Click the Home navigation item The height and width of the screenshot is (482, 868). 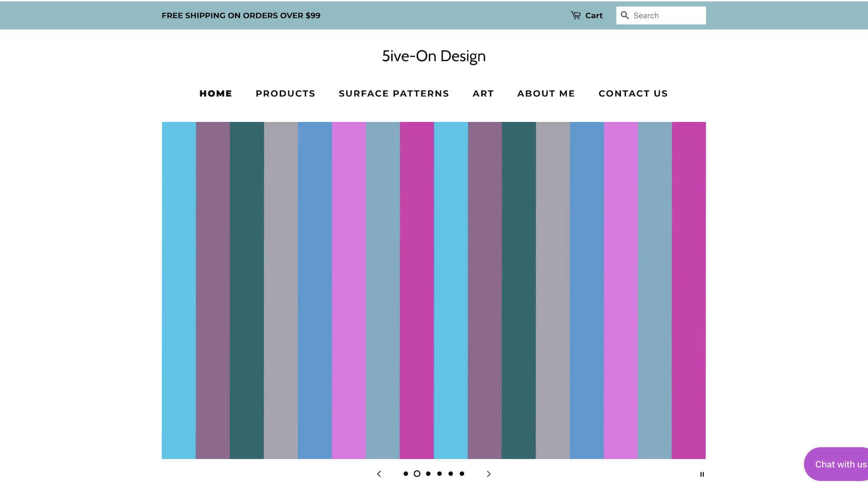click(x=216, y=94)
